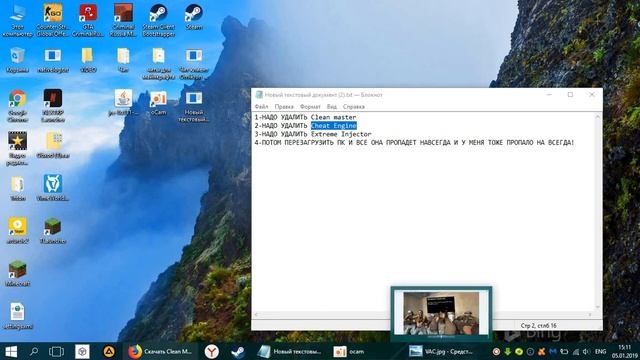The height and width of the screenshot is (360, 640).
Task: Switch to 'VAC.jpg' photo viewer taskbar button
Action: coord(442,351)
